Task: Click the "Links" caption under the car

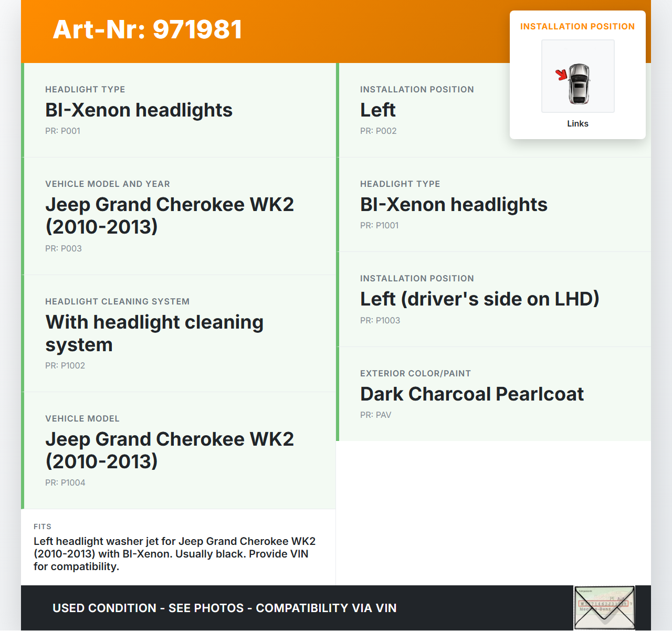Action: pos(577,124)
